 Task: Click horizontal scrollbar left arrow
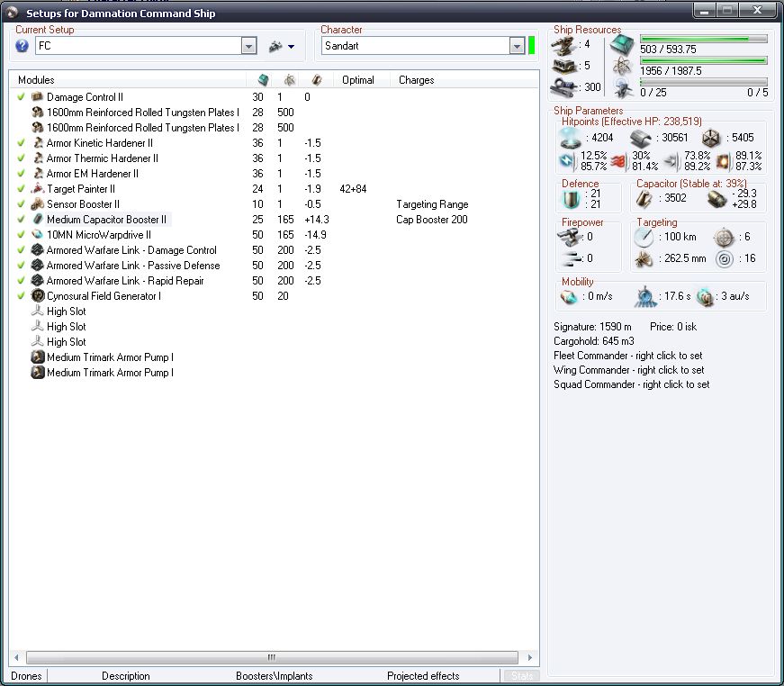pyautogui.click(x=16, y=657)
